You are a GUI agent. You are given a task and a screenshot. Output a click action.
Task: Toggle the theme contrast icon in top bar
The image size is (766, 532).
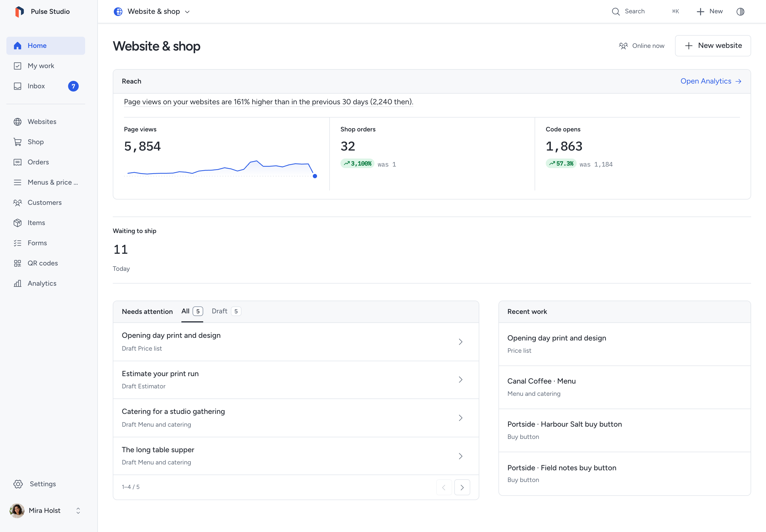(740, 12)
